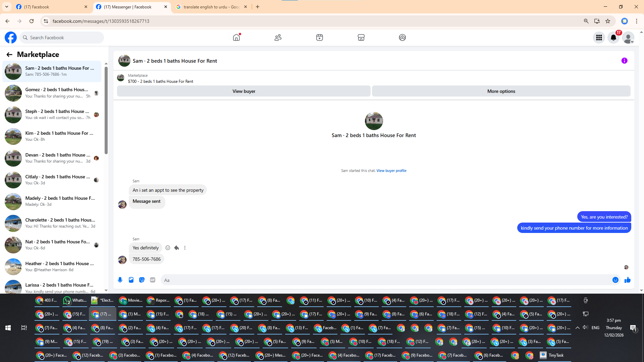This screenshot has width=644, height=362.
Task: Reply to the 'Yes definitely' message
Action: click(176, 248)
